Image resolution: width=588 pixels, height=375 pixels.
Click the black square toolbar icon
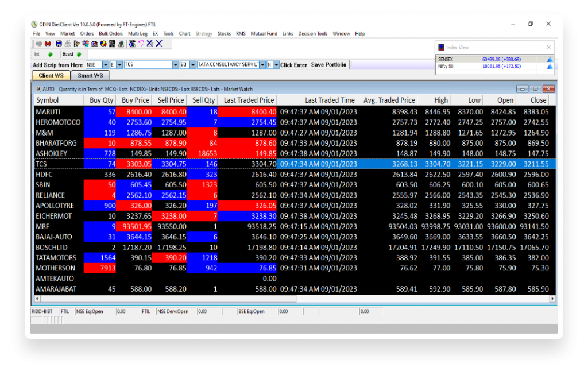click(x=112, y=44)
